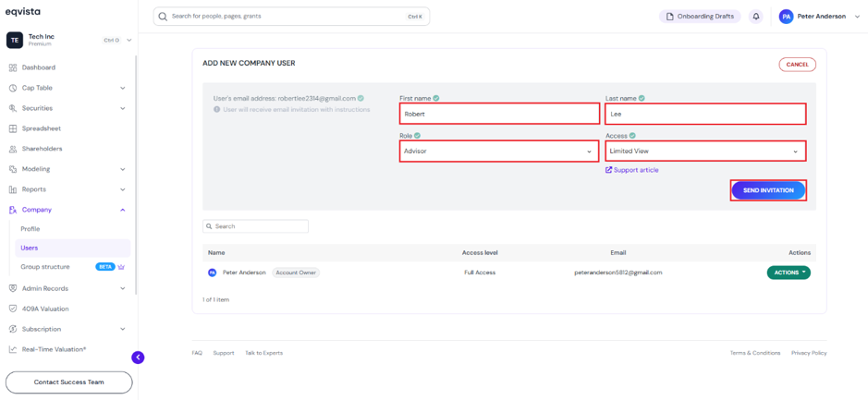Click the Subscription icon
This screenshot has height=400, width=868.
(13, 329)
